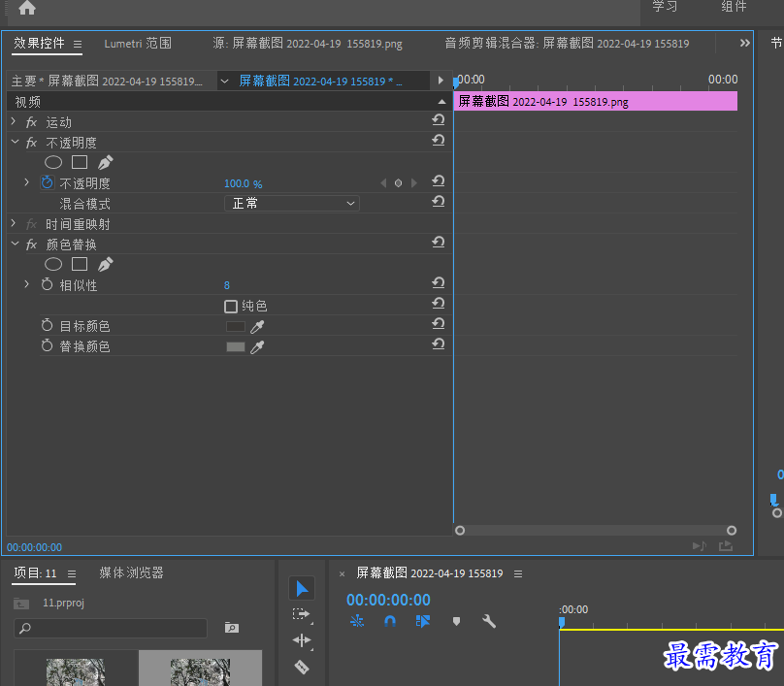Toggle the 颜色替换 fx effect switch
Viewport: 784px width, 686px height.
pos(31,245)
